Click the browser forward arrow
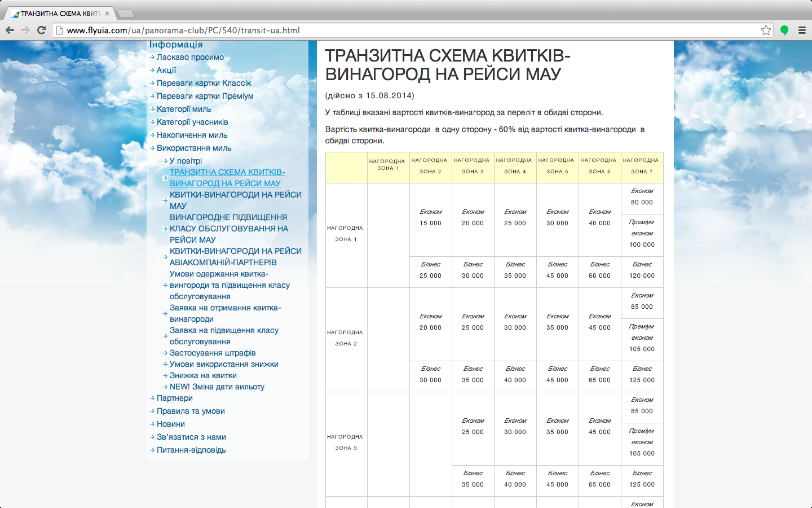Screen dimensions: 812x508 pos(25,30)
